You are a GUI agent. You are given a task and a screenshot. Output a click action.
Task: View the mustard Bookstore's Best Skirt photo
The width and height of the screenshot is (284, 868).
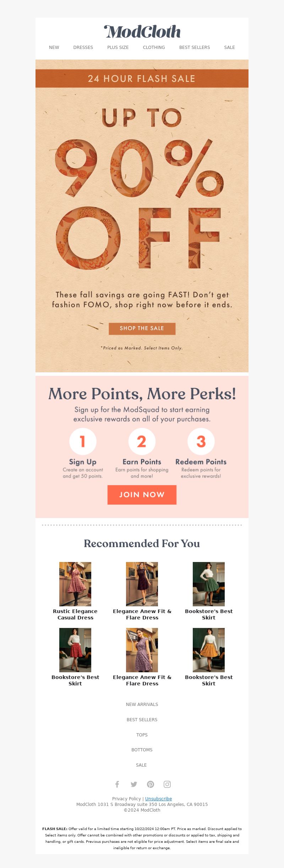[x=209, y=650]
